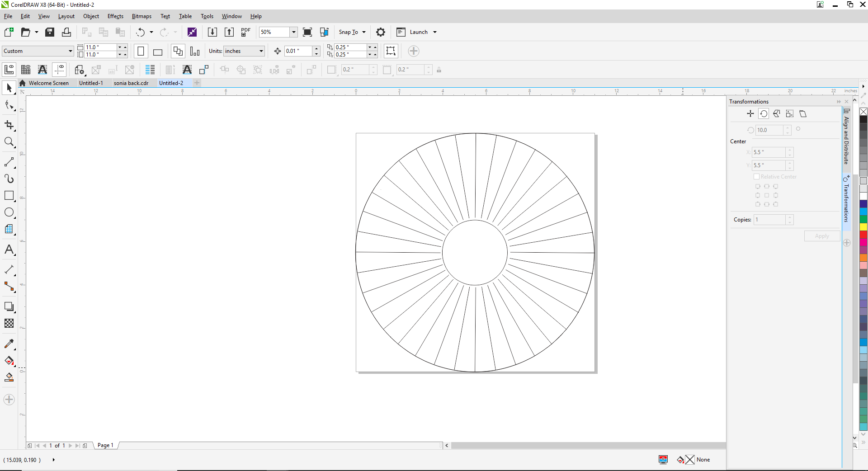This screenshot has width=868, height=471.
Task: Create a new document
Action: pos(9,32)
